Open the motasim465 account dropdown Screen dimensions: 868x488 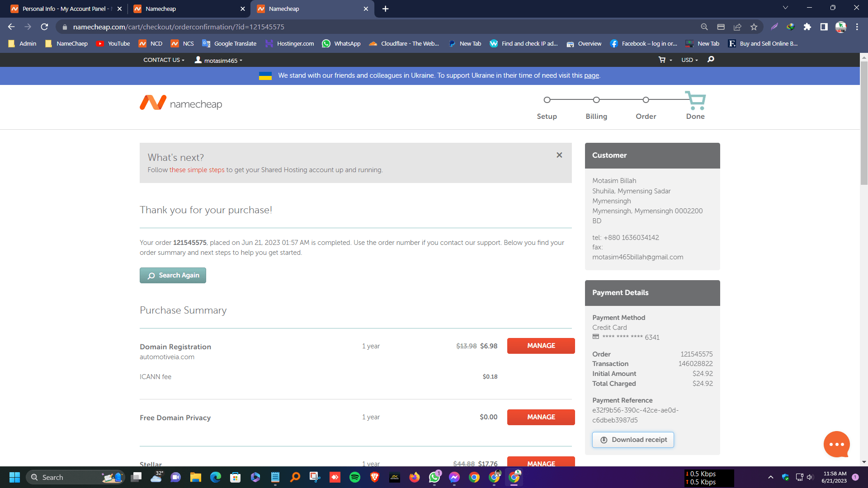point(218,60)
